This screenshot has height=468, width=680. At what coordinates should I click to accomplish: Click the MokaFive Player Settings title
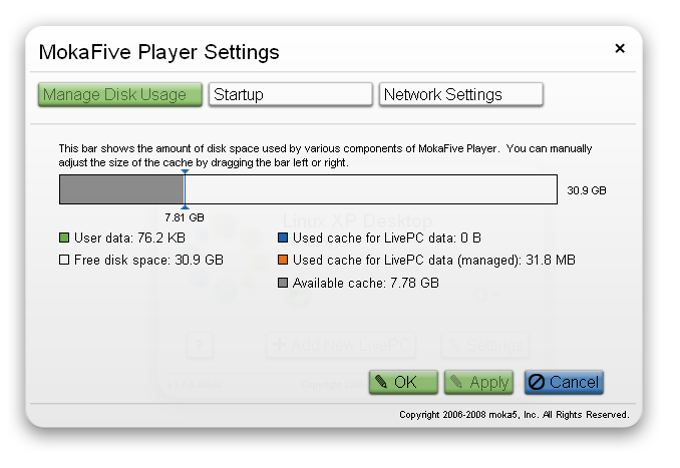click(x=159, y=52)
